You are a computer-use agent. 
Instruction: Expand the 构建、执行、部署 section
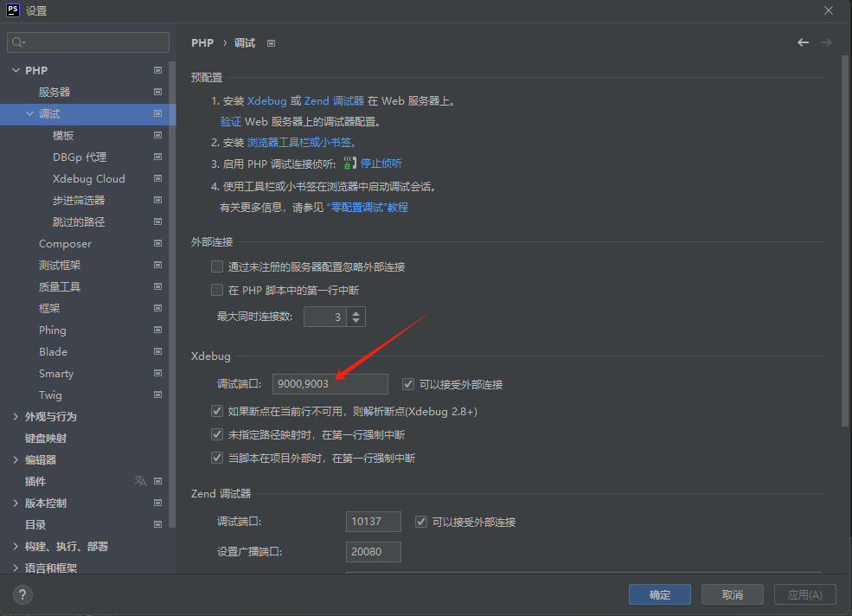[x=16, y=547]
